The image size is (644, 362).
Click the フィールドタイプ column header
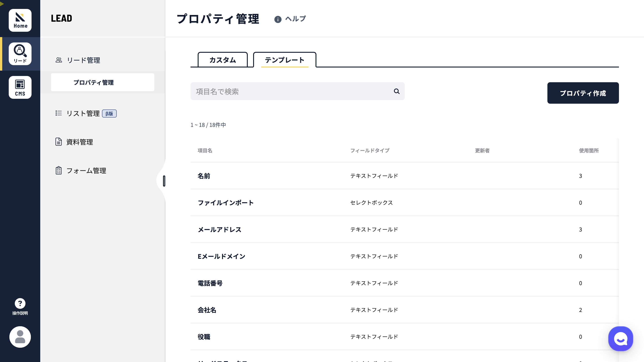(x=370, y=150)
